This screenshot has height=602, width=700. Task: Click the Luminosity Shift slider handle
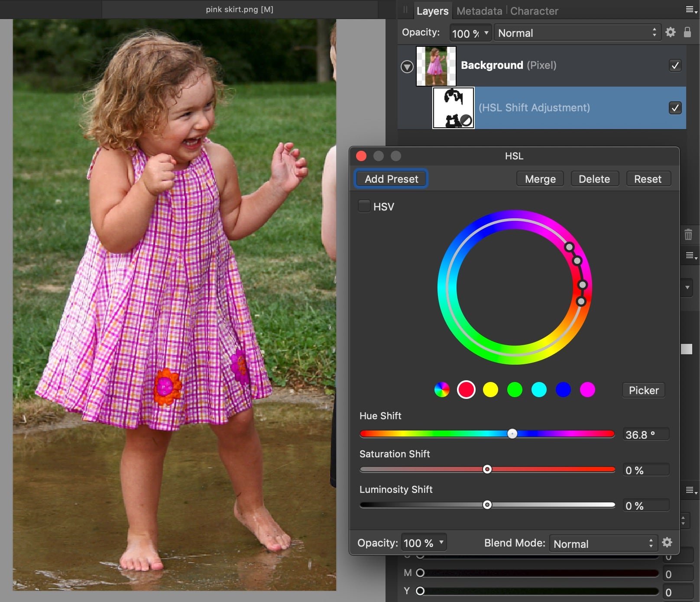coord(487,505)
